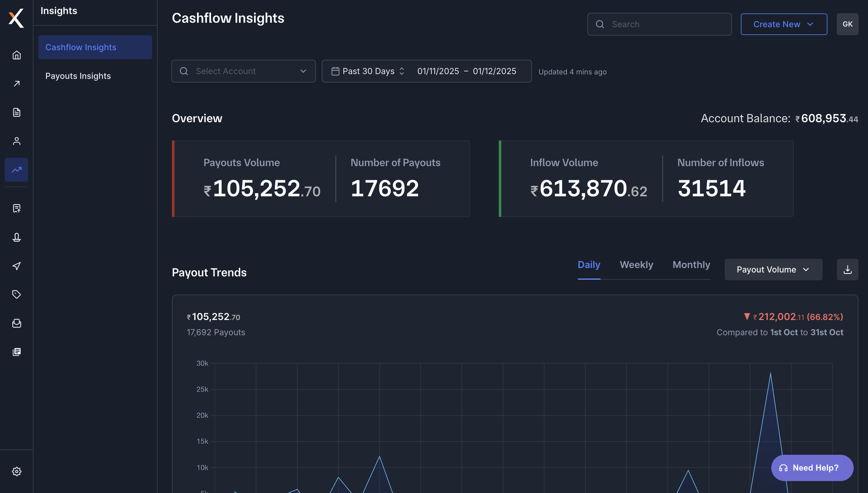Select the highlighted Insights trend icon
This screenshot has height=493, width=868.
click(16, 170)
